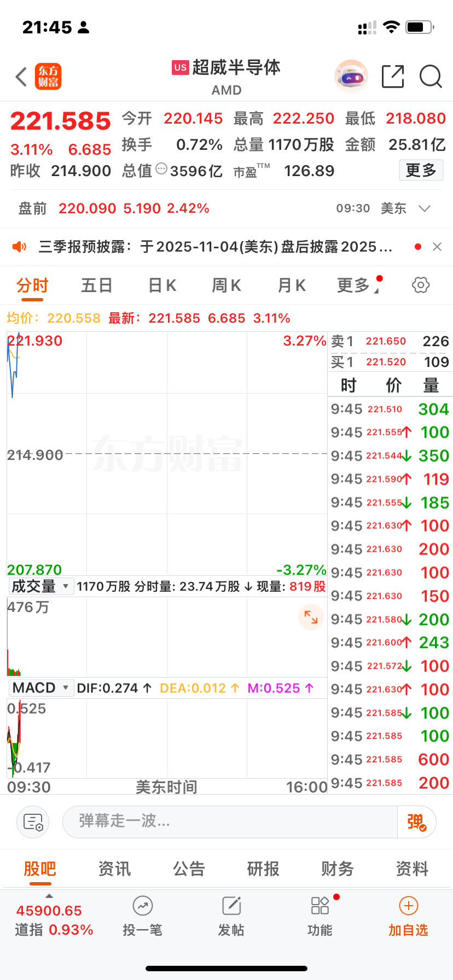Viewport: 453px width, 980px height.
Task: Tap the volume bar chart area
Action: coord(167,637)
